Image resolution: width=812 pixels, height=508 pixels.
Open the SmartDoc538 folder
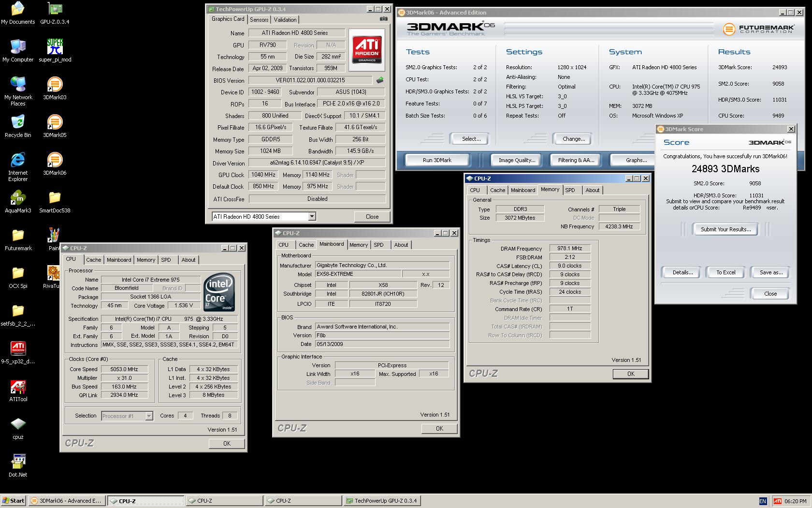[55, 202]
